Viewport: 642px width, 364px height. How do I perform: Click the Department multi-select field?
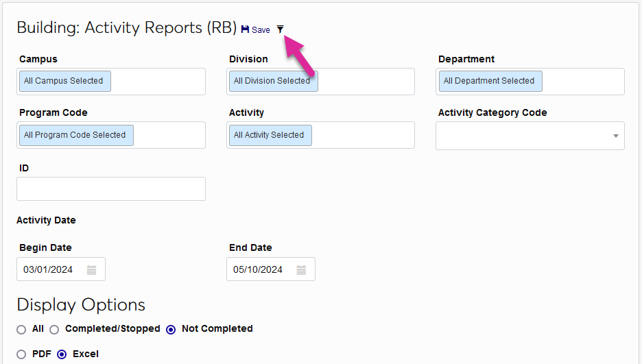530,82
